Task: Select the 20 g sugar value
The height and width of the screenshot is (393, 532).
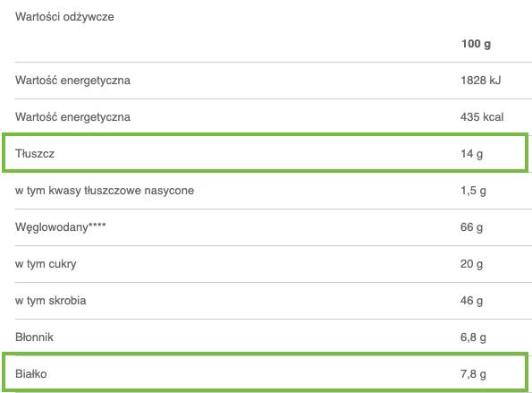Action: click(471, 264)
